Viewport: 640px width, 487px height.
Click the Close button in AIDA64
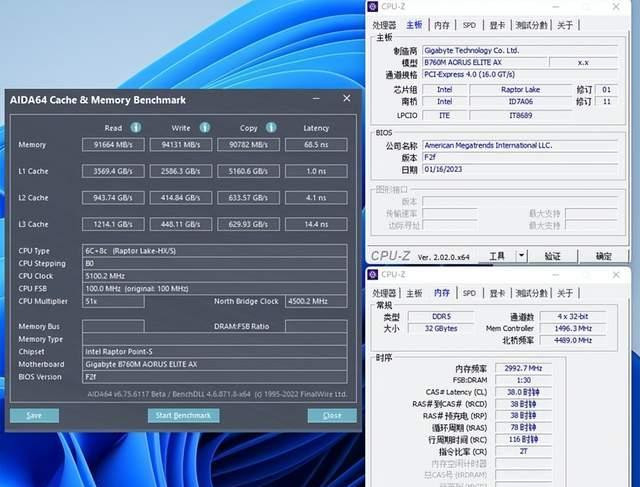click(x=332, y=416)
